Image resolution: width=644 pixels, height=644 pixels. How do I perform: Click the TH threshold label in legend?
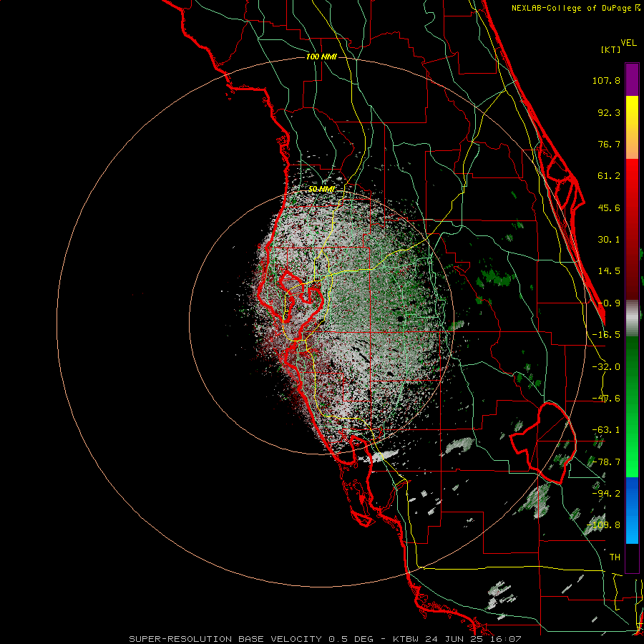(615, 557)
